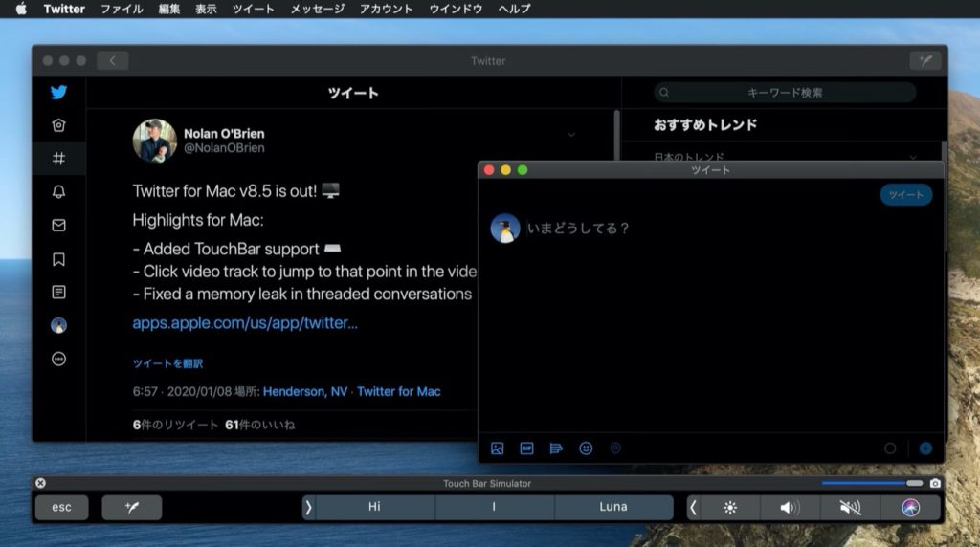
Task: Tap compose tweet button on Touch Bar
Action: 132,507
